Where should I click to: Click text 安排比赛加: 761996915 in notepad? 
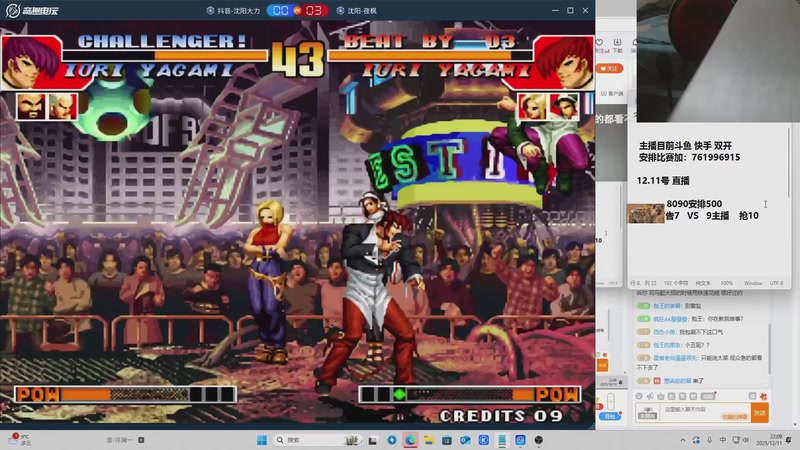pos(689,158)
